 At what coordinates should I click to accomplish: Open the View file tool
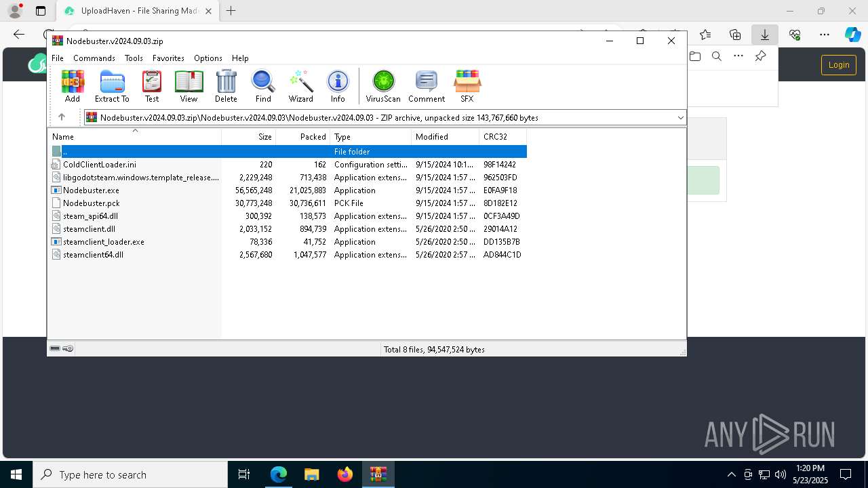pos(189,86)
